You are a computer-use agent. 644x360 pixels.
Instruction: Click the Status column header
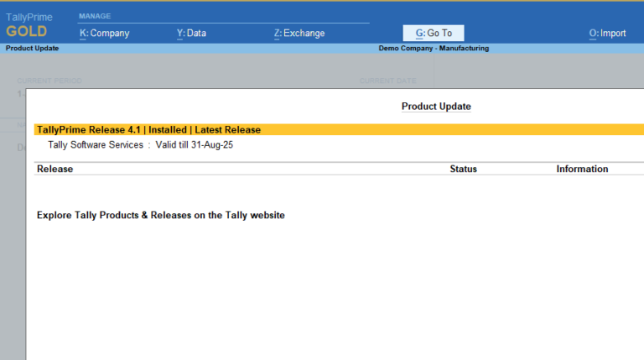(x=463, y=169)
